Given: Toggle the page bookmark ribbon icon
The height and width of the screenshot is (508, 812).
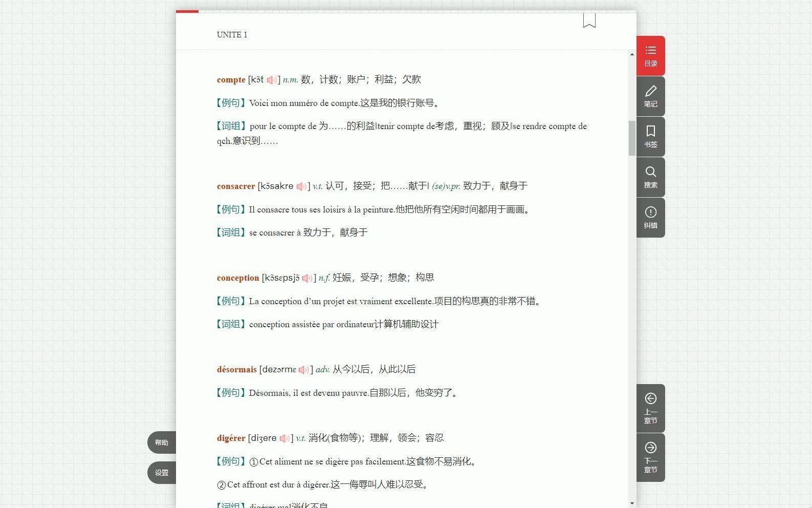Looking at the screenshot, I should point(589,20).
